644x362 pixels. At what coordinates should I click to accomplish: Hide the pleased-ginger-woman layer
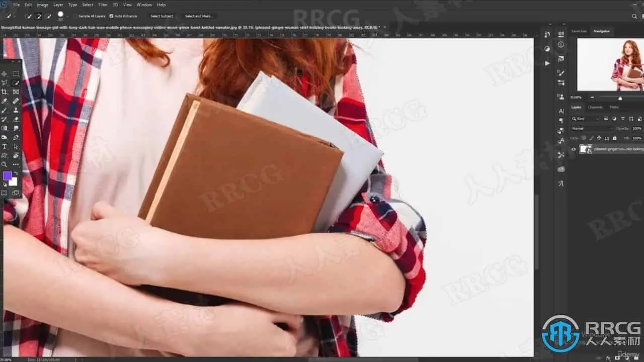tap(574, 149)
